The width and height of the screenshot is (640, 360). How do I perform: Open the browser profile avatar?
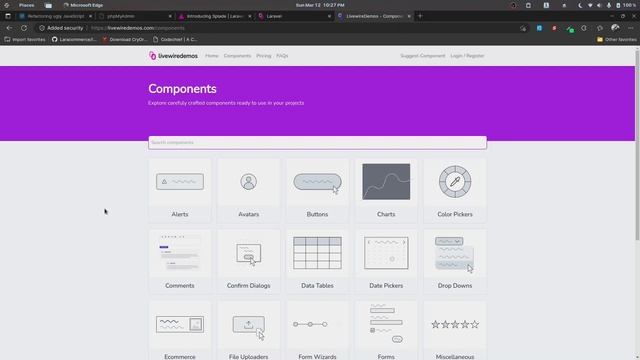coord(615,28)
